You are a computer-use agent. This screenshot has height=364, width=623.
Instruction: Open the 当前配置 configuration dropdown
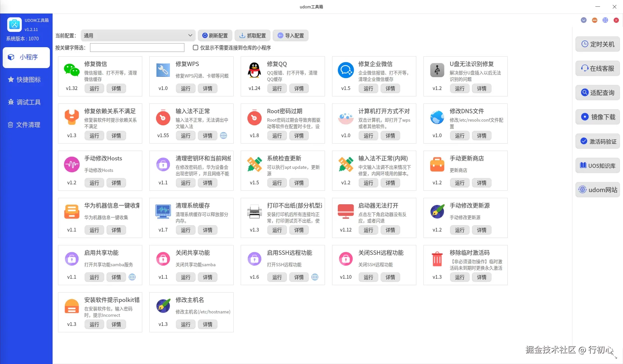point(138,35)
